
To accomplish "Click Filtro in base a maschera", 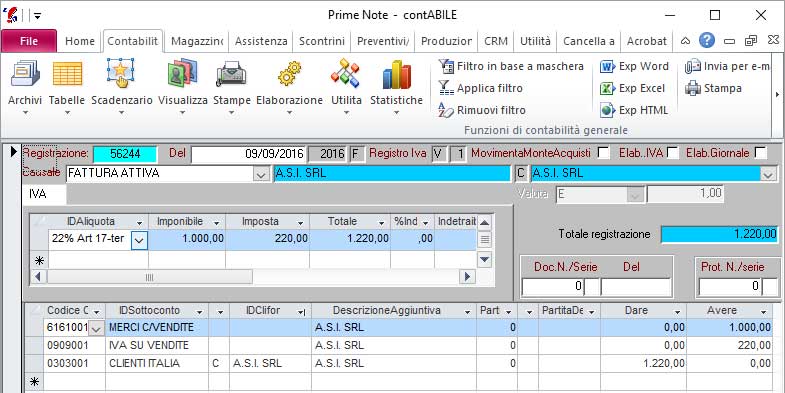I will point(511,66).
